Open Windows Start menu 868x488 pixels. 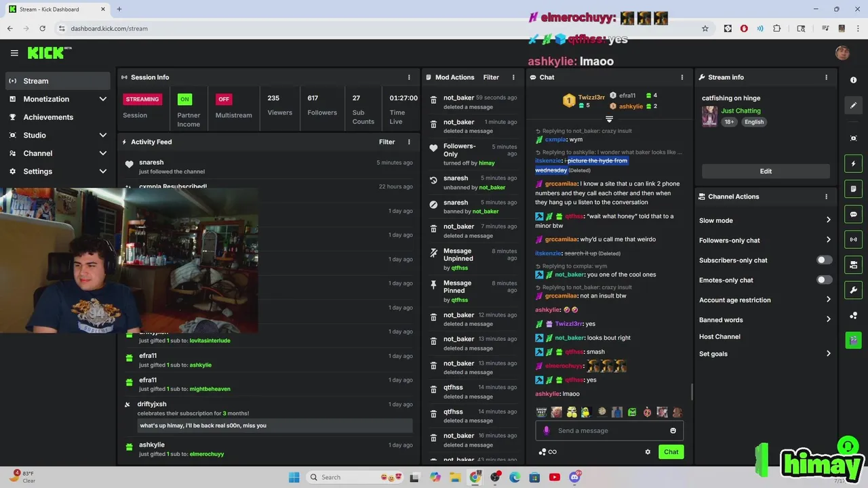(294, 477)
